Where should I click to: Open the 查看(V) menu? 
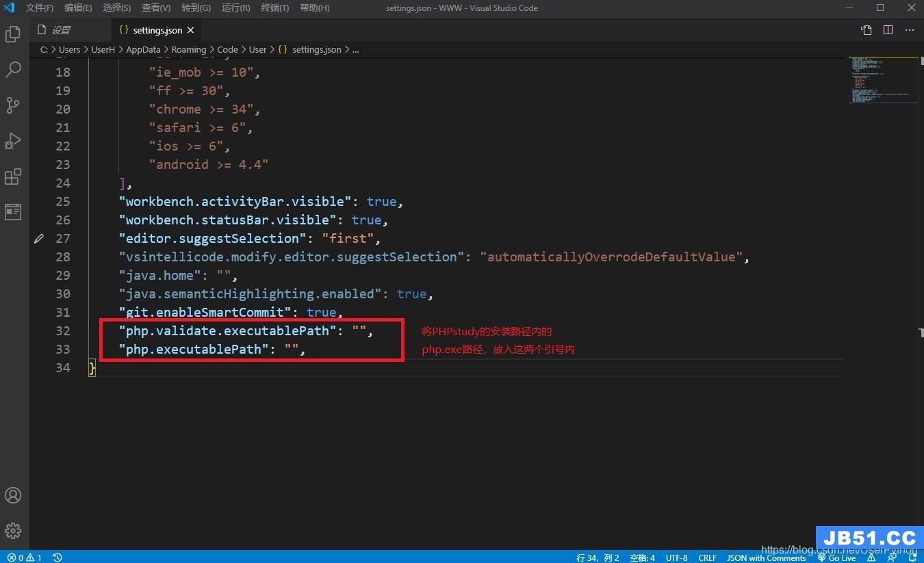[x=156, y=8]
